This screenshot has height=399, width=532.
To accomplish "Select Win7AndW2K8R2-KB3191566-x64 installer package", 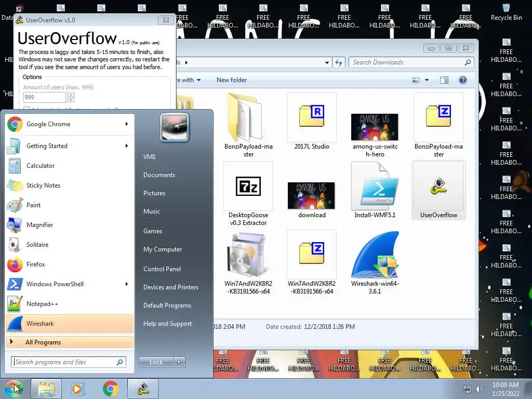I will tap(248, 262).
